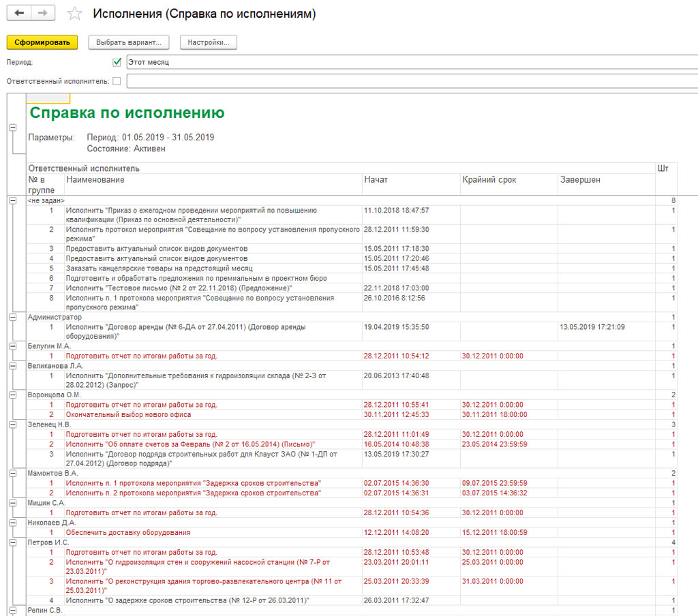
Task: Collapse the report header parameters group
Action: point(12,127)
